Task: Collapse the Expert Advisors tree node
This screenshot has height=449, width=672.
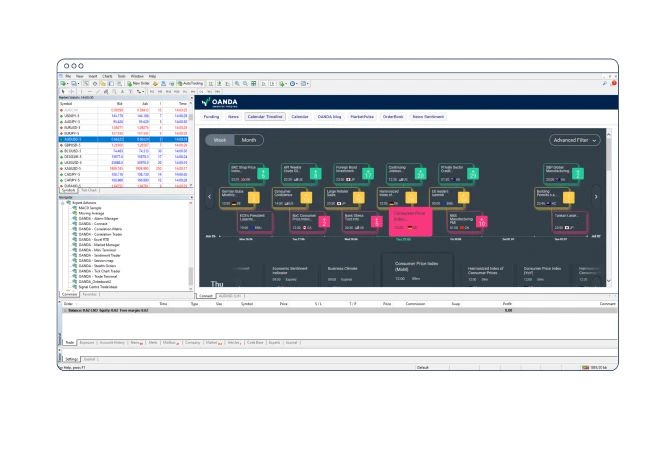Action: pos(62,202)
